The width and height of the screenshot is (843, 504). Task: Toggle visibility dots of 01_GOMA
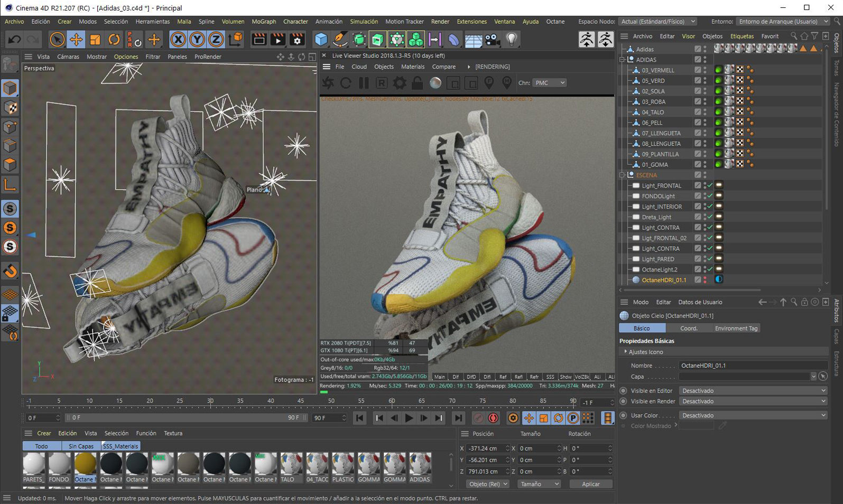[x=705, y=164]
